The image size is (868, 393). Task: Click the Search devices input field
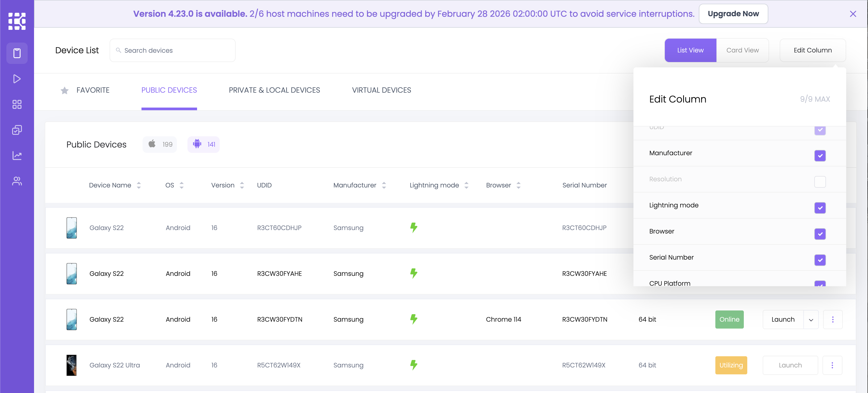coord(173,50)
